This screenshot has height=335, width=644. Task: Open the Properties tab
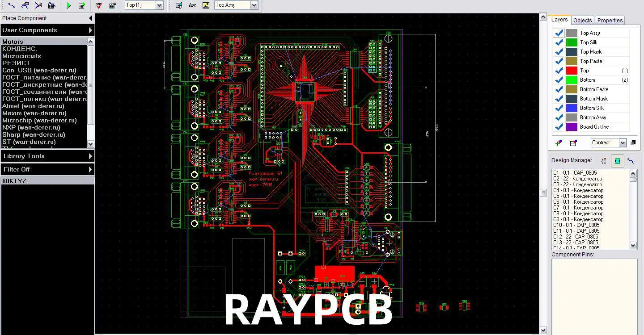click(x=610, y=20)
